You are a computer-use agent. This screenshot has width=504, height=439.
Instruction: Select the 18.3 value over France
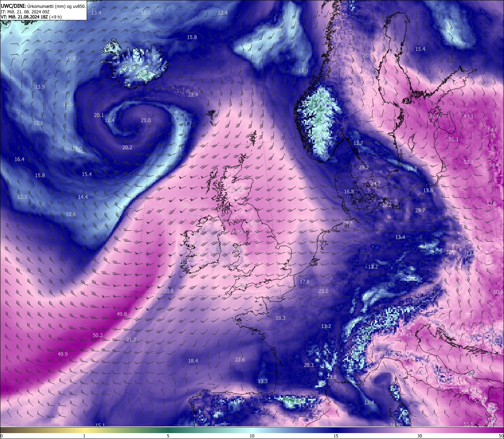[280, 318]
